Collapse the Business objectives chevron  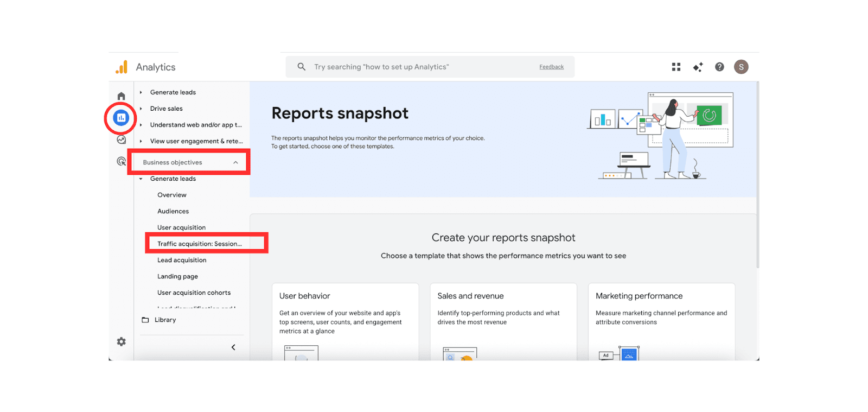(x=235, y=162)
